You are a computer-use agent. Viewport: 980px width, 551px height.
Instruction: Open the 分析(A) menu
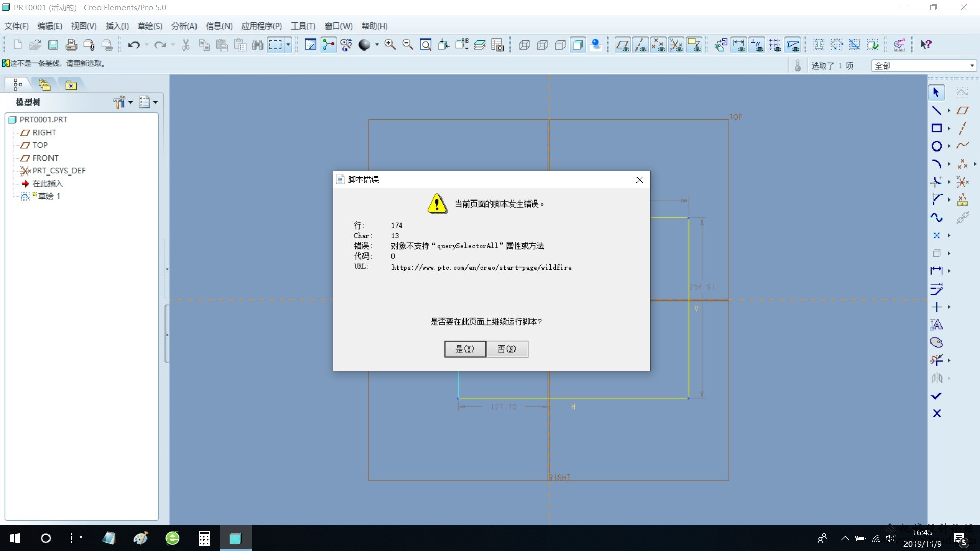click(184, 26)
